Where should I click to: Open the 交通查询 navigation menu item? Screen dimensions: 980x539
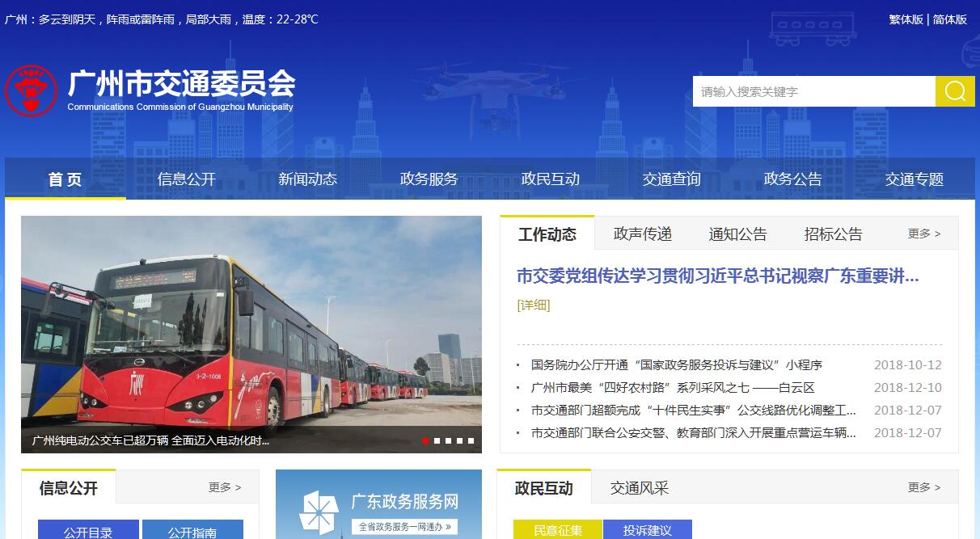tap(672, 179)
